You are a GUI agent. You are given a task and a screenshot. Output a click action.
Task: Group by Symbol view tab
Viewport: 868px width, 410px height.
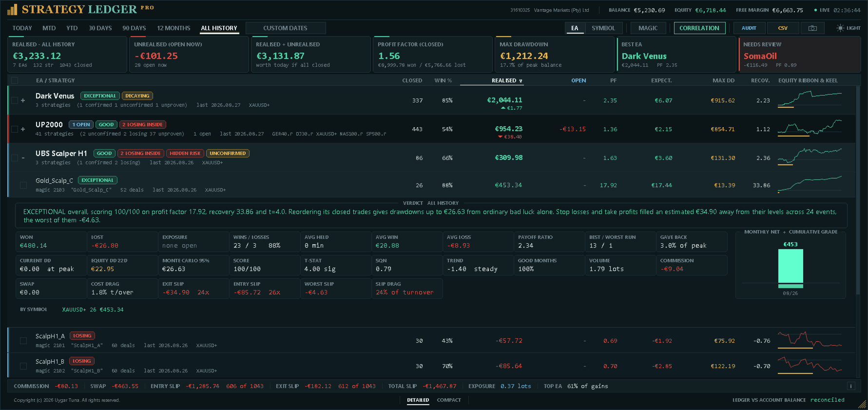603,28
